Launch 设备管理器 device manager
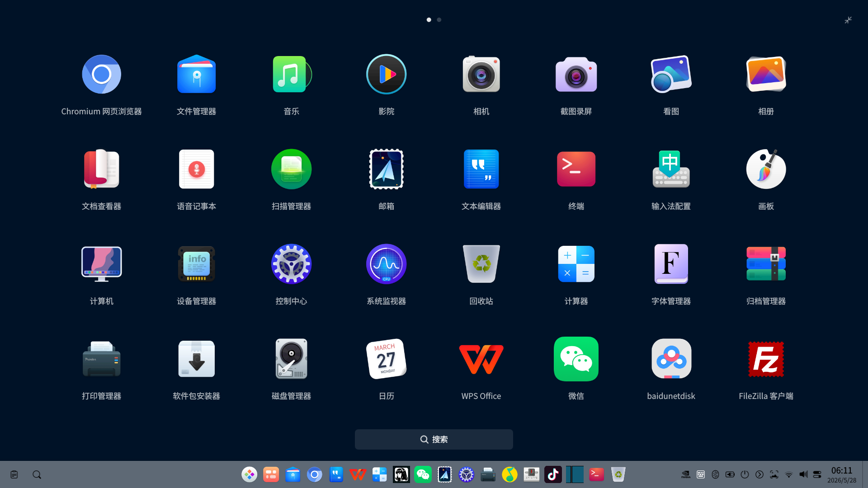Viewport: 868px width, 488px height. click(x=196, y=264)
